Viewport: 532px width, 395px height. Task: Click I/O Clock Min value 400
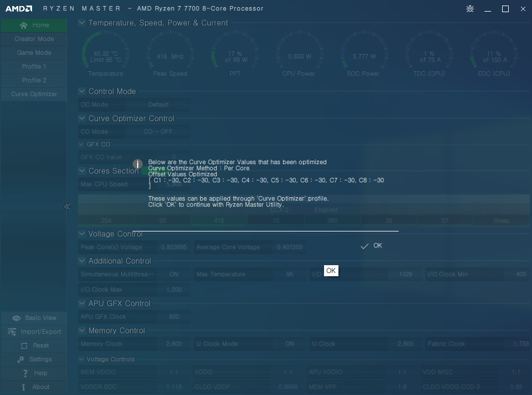(x=521, y=275)
